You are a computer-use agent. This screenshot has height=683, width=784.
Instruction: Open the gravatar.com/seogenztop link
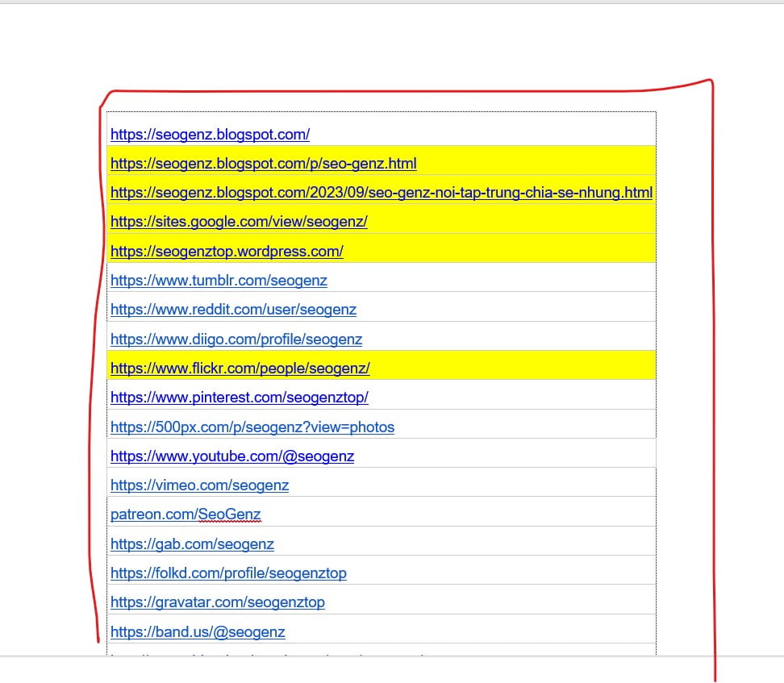[x=218, y=602]
